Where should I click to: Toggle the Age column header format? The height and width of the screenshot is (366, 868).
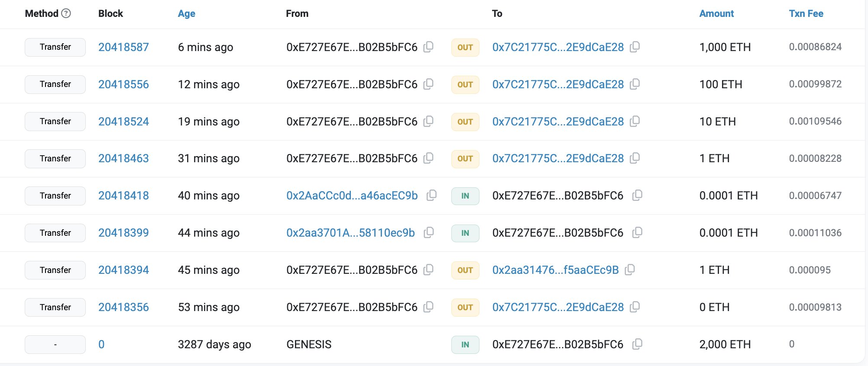(x=186, y=13)
